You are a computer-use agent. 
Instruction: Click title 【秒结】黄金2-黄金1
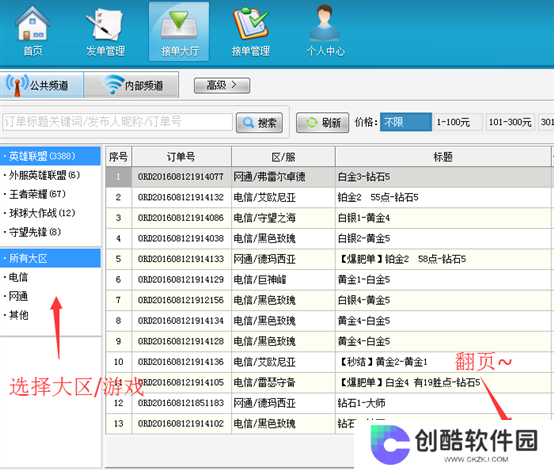(x=383, y=362)
